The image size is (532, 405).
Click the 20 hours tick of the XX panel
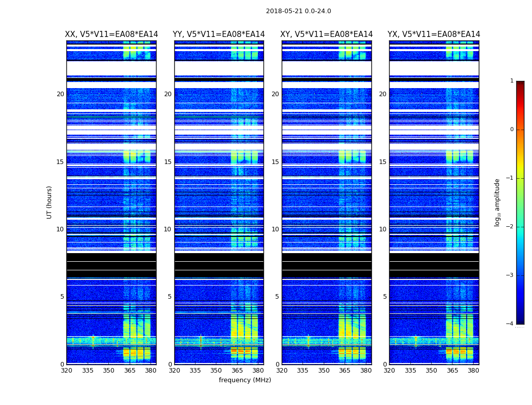[60, 94]
